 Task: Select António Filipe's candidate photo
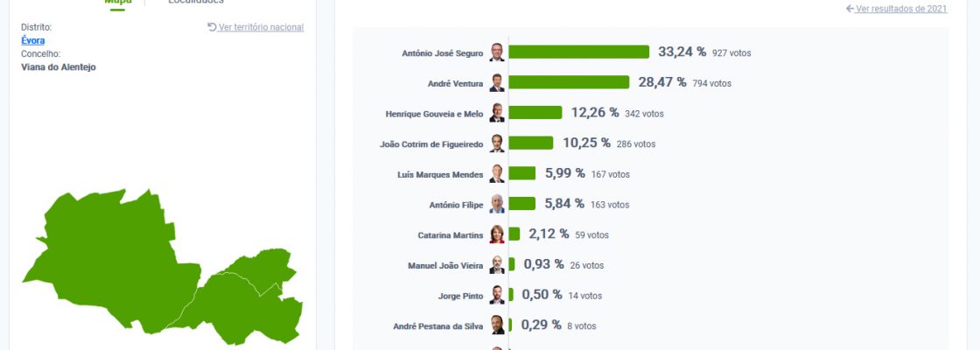[x=497, y=204]
